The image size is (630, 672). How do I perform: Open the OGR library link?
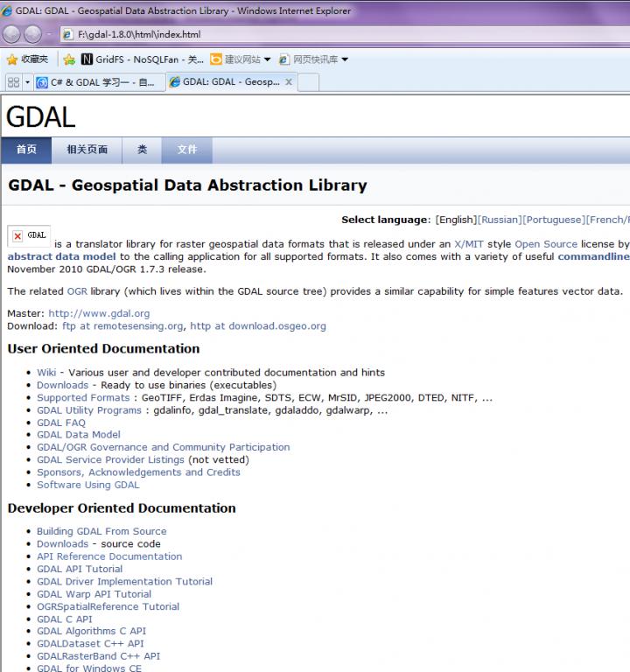pos(77,291)
